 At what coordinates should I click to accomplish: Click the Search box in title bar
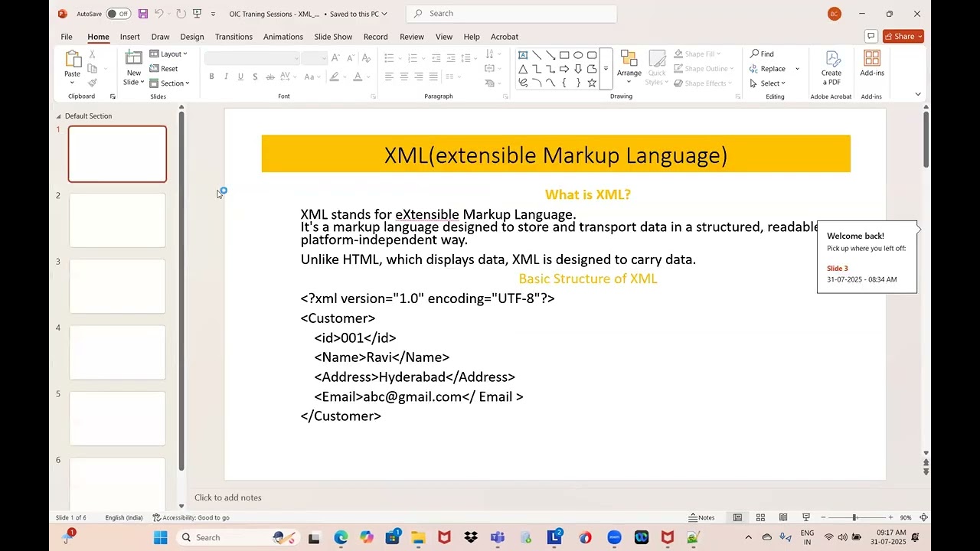click(511, 14)
